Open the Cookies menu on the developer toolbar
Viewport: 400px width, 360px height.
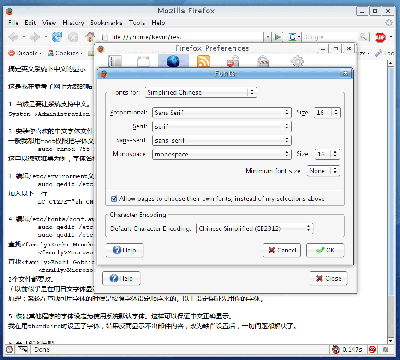(65, 53)
